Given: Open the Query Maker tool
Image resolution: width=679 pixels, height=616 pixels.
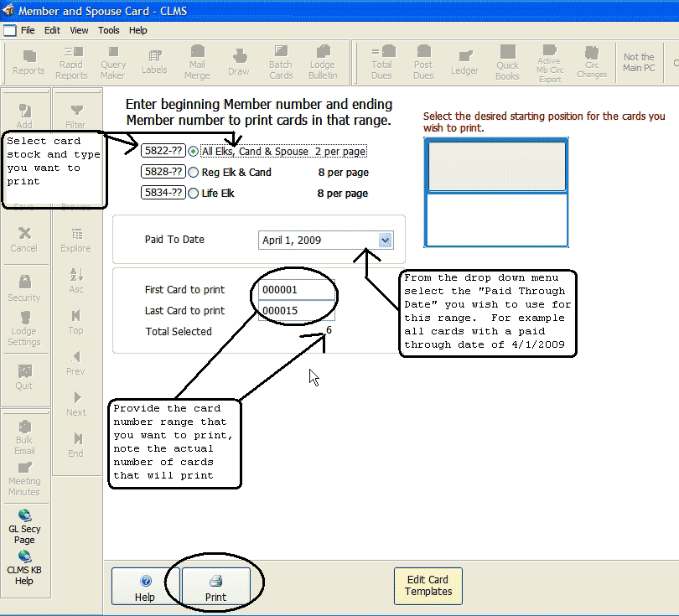Looking at the screenshot, I should (113, 63).
